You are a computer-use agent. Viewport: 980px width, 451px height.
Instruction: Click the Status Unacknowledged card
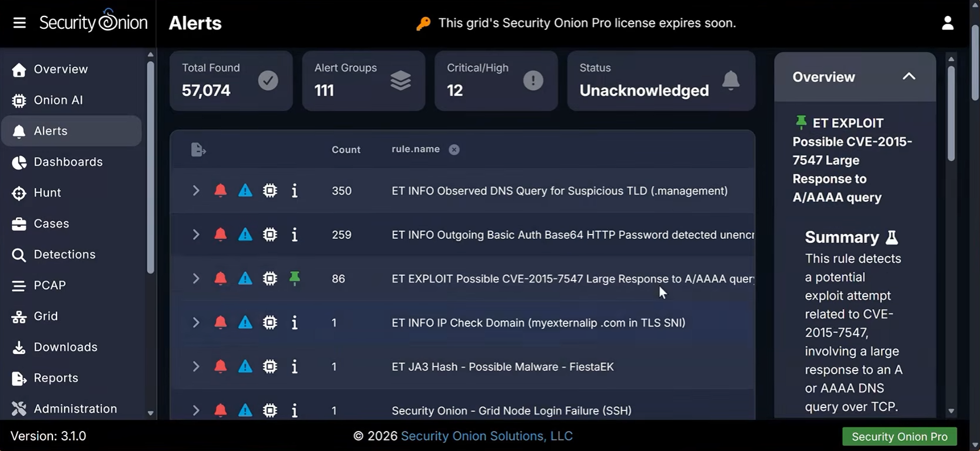click(661, 81)
